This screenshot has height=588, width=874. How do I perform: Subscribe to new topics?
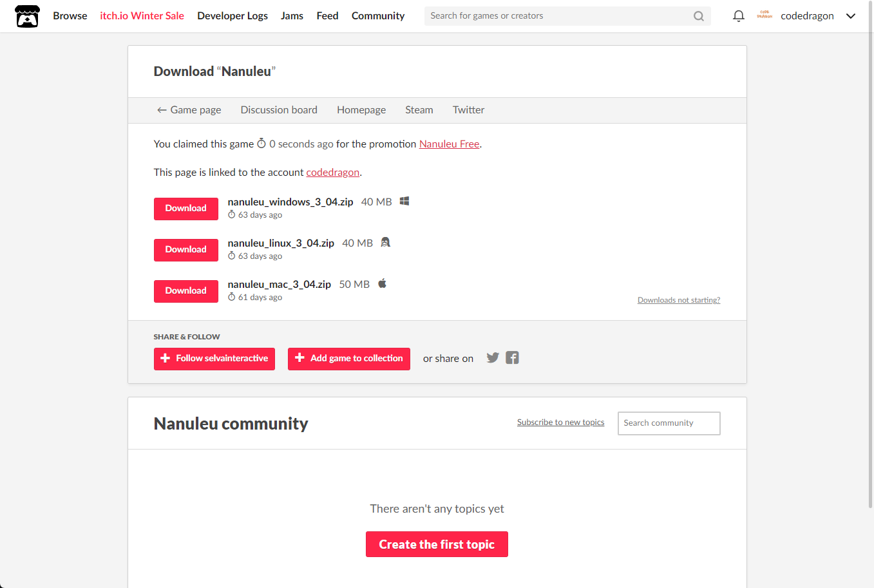560,422
